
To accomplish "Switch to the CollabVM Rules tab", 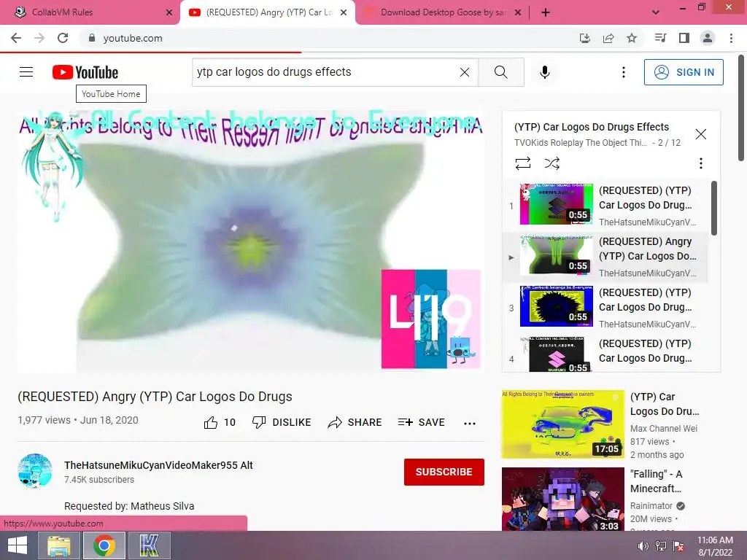I will click(62, 12).
